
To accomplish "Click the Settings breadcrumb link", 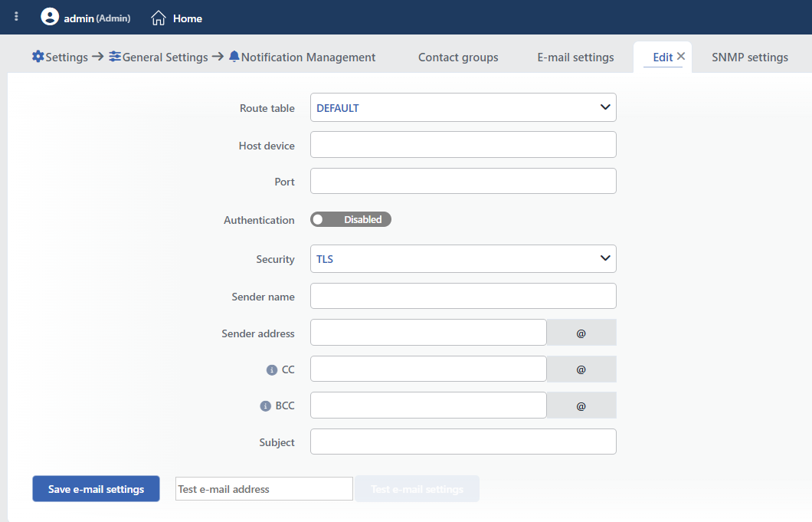I will (67, 57).
